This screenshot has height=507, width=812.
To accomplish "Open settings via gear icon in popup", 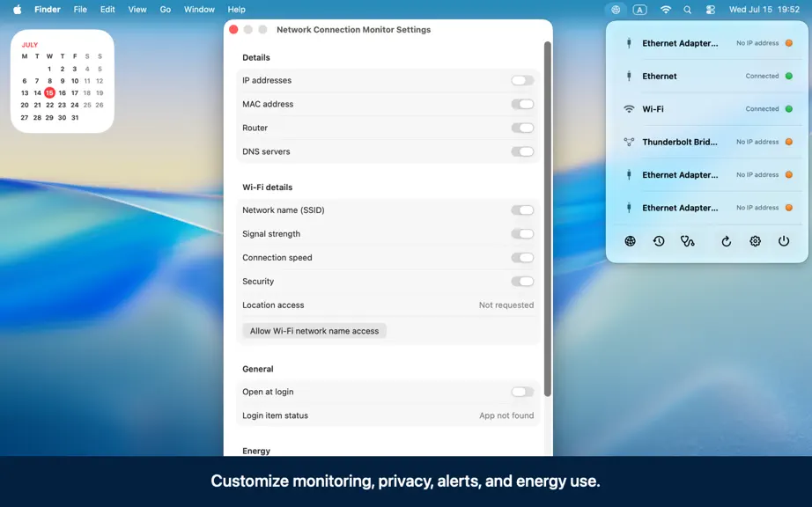I will [x=755, y=241].
